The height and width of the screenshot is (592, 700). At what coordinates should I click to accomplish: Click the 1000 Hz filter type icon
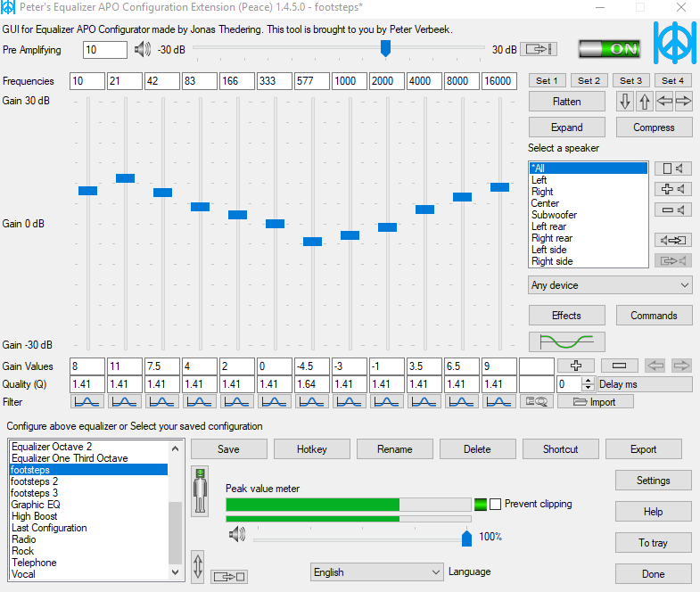pos(349,402)
